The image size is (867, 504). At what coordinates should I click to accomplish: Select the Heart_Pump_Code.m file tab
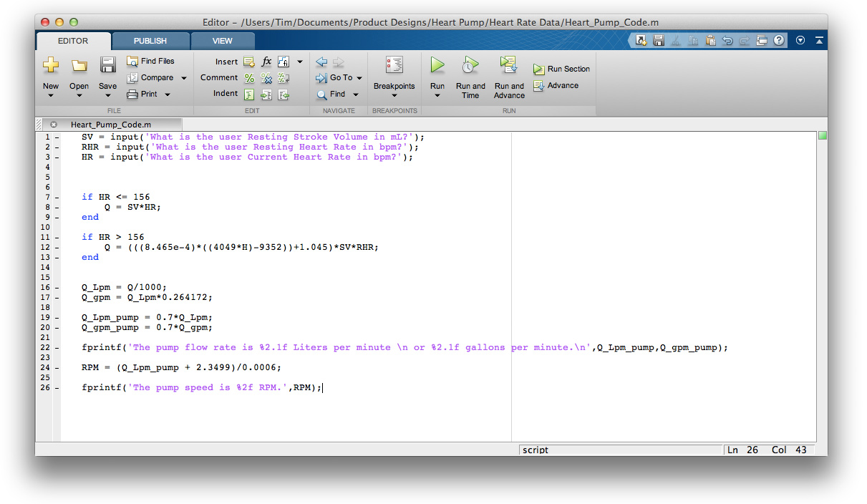[x=110, y=124]
